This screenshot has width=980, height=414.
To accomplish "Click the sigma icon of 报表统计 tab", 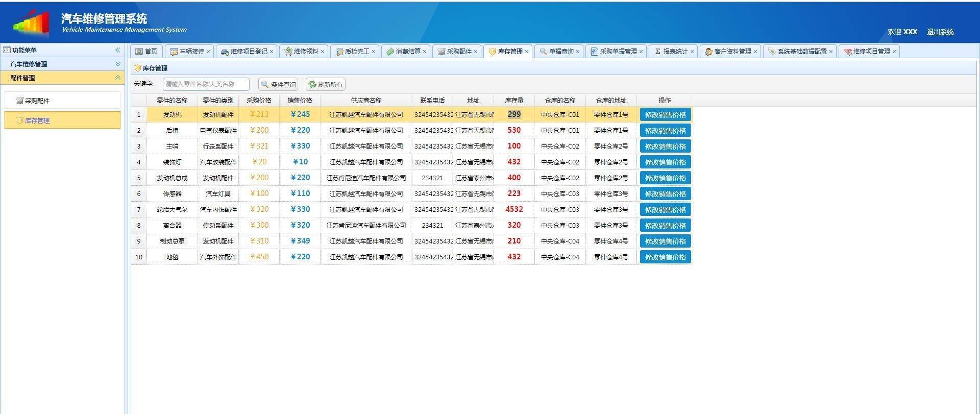I will [657, 52].
